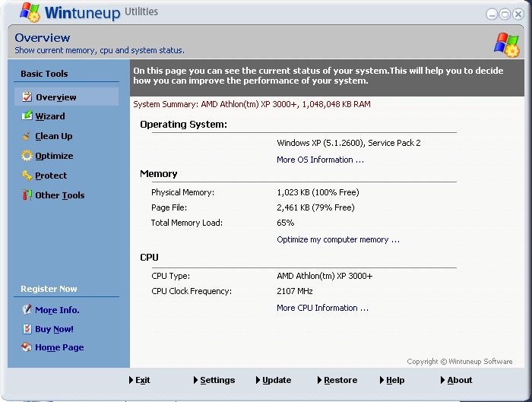
Task: Open the More CPU Information link
Action: 322,308
